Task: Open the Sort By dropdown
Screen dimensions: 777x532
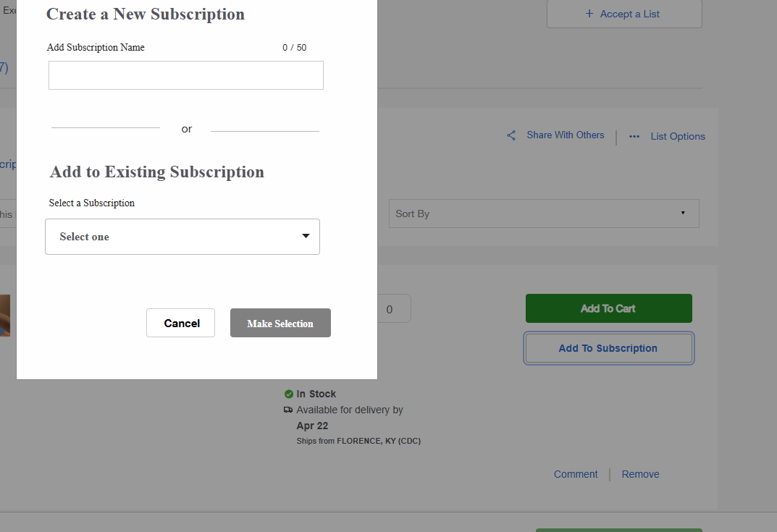Action: pos(543,213)
